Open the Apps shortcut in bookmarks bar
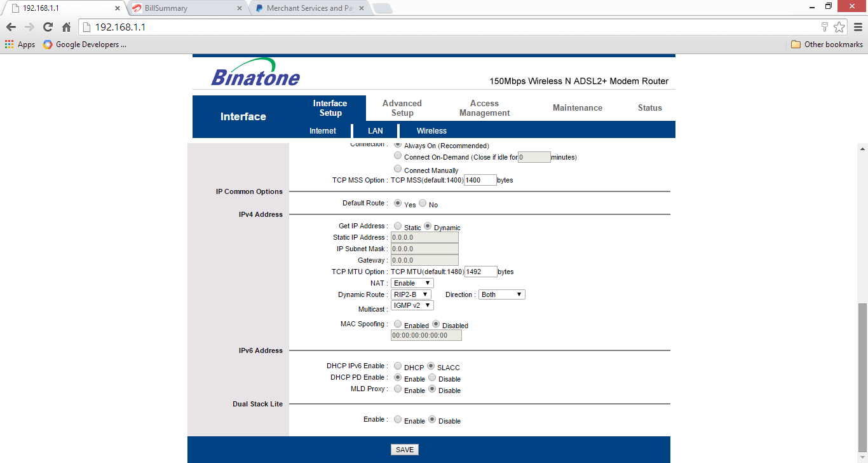Image resolution: width=868 pixels, height=463 pixels. pos(20,45)
